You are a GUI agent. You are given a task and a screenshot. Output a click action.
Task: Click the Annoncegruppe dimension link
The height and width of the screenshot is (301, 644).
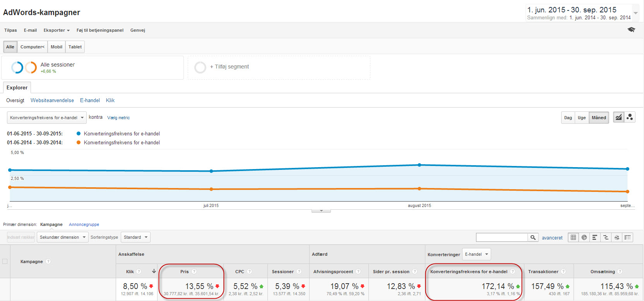(84, 224)
